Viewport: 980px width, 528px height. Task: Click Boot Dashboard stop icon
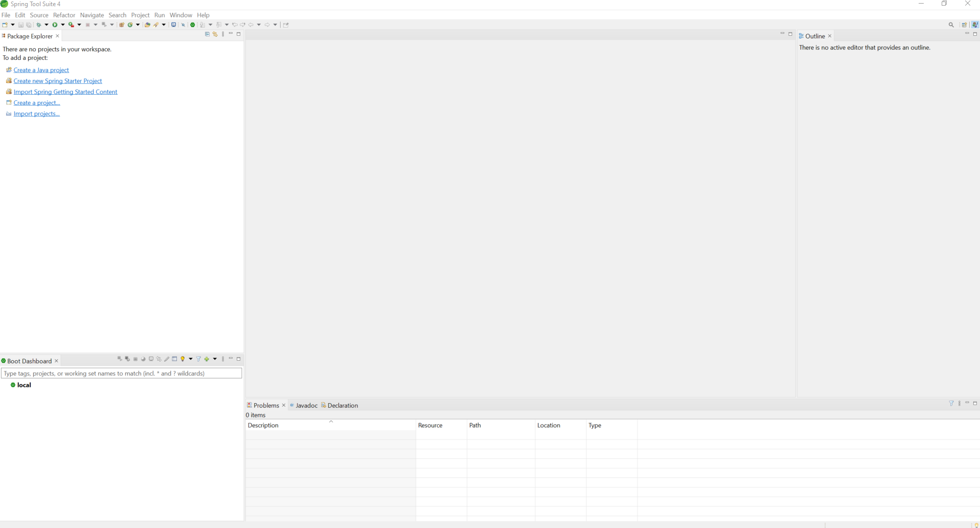[135, 359]
